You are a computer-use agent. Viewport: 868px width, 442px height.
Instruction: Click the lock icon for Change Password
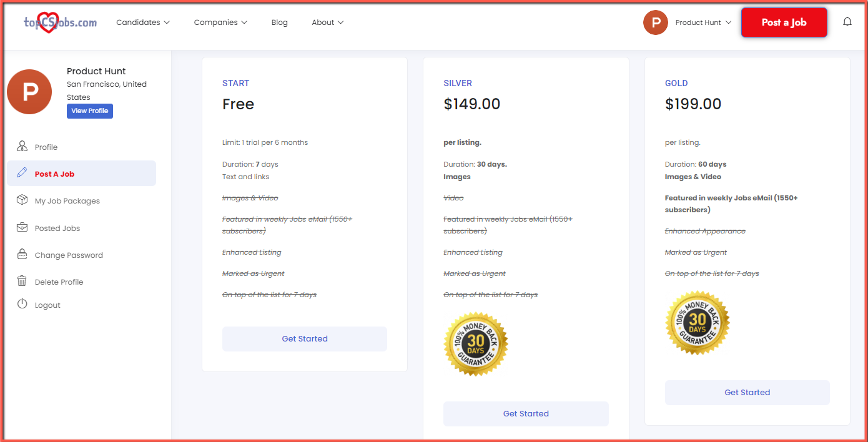point(22,255)
